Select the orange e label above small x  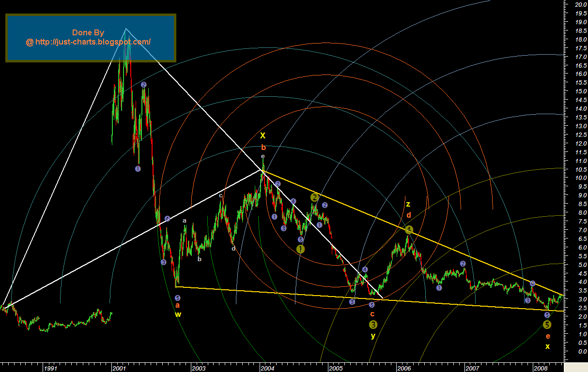(547, 336)
